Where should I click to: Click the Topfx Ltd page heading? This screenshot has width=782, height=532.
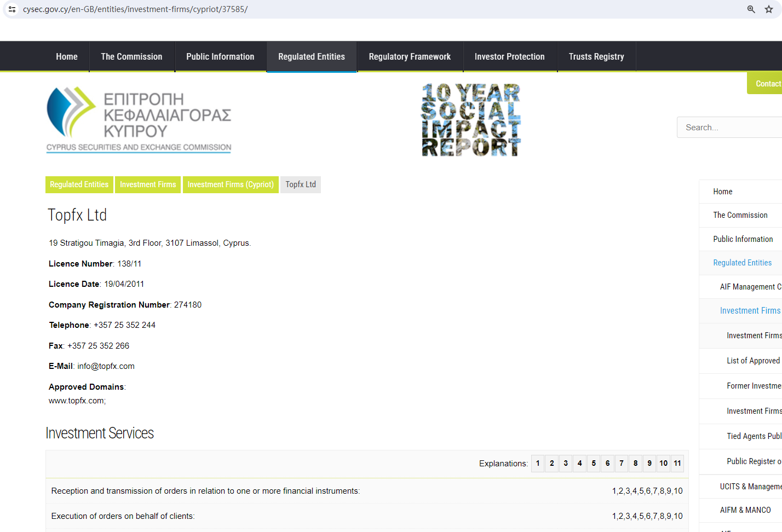click(x=77, y=215)
